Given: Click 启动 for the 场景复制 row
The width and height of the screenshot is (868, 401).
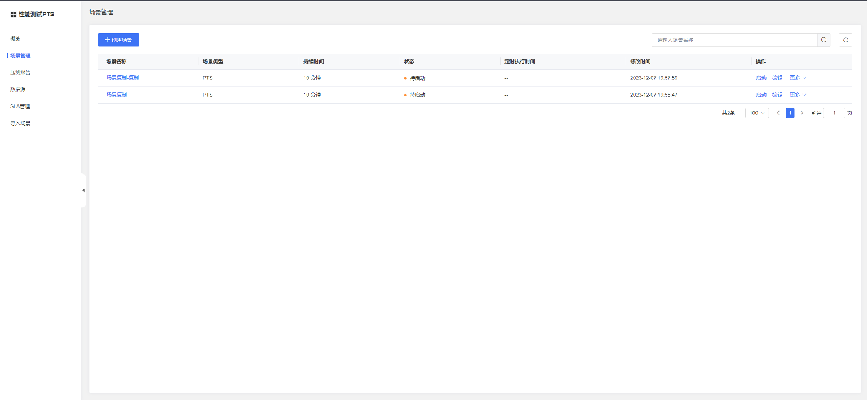Looking at the screenshot, I should coord(761,95).
